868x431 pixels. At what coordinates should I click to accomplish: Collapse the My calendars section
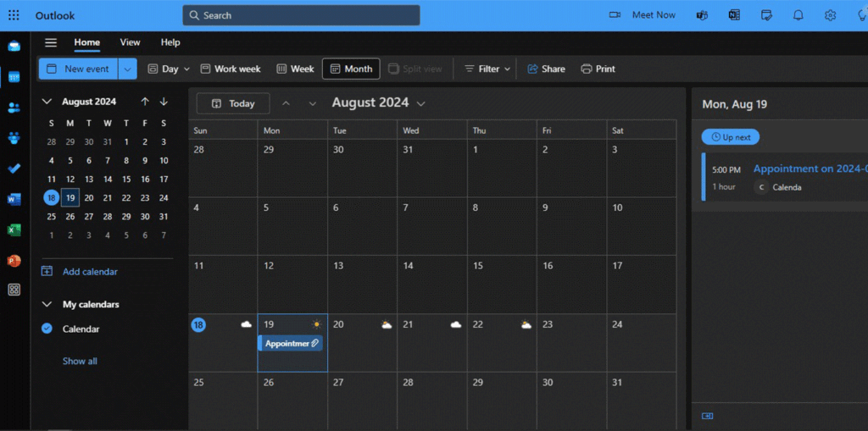[x=47, y=304]
